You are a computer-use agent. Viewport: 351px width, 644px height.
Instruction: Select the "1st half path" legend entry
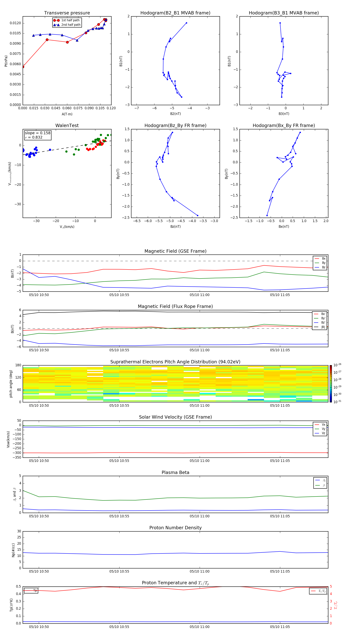click(x=67, y=20)
